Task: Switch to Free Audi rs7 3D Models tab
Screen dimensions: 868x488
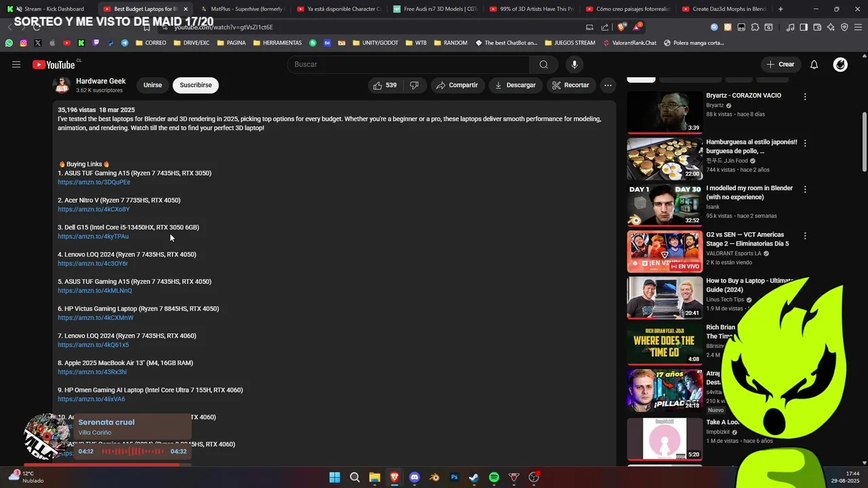Action: 435,9
